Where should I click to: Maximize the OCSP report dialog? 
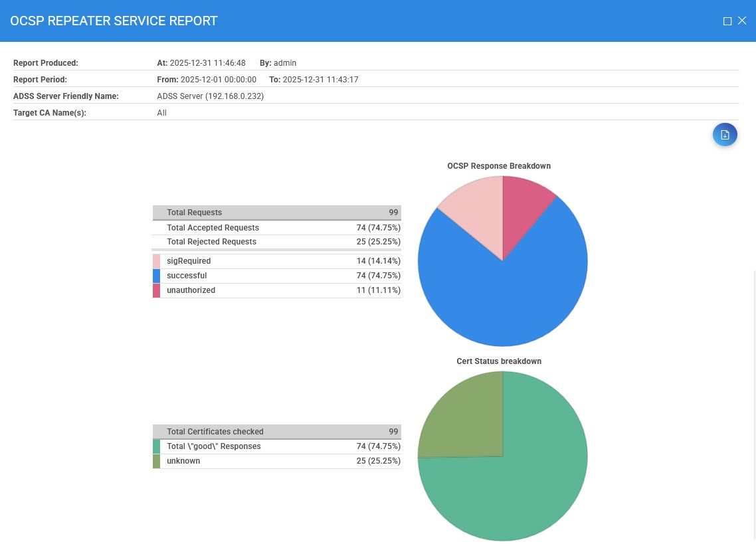click(727, 21)
